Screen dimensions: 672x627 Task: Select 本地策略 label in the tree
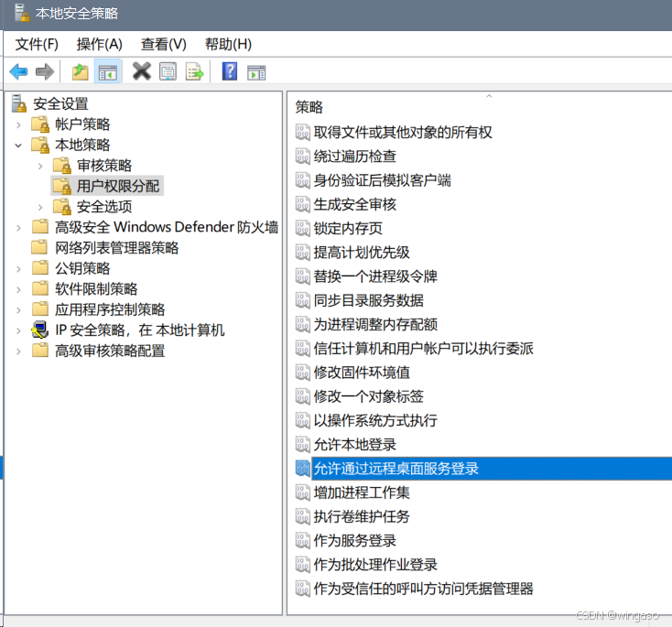tap(82, 145)
